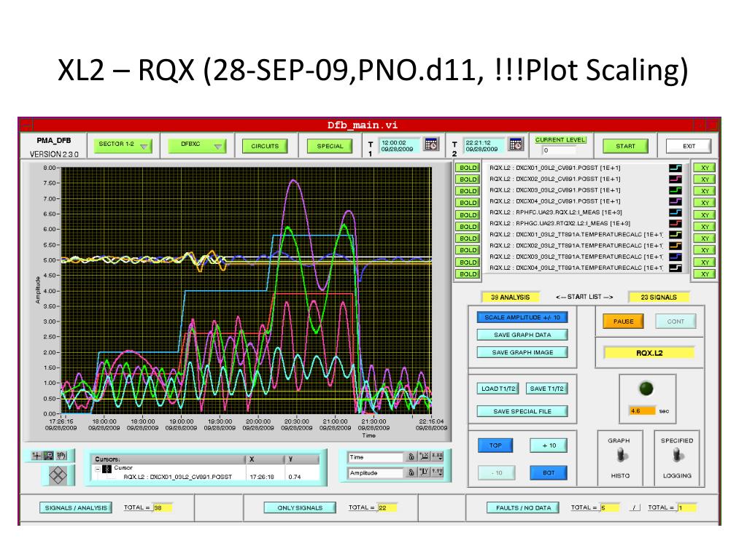This screenshot has height=560, width=747.
Task: Toggle XY for DXCX01 CV891.POSST signal
Action: tap(704, 168)
